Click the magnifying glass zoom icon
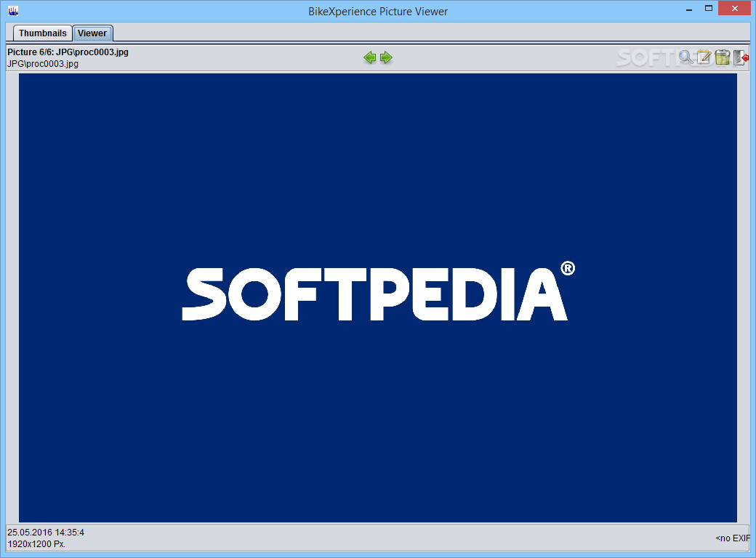This screenshot has height=558, width=756. (x=685, y=57)
